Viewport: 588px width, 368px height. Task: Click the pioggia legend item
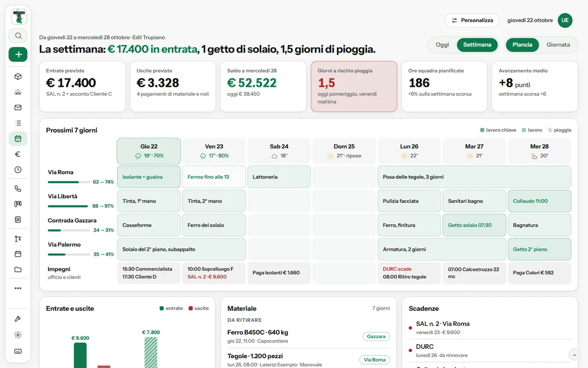pos(560,130)
